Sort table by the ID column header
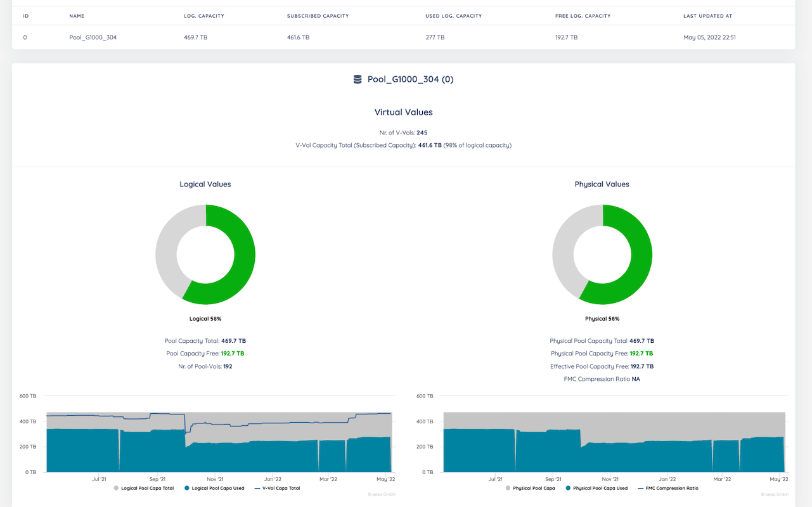 pyautogui.click(x=25, y=16)
